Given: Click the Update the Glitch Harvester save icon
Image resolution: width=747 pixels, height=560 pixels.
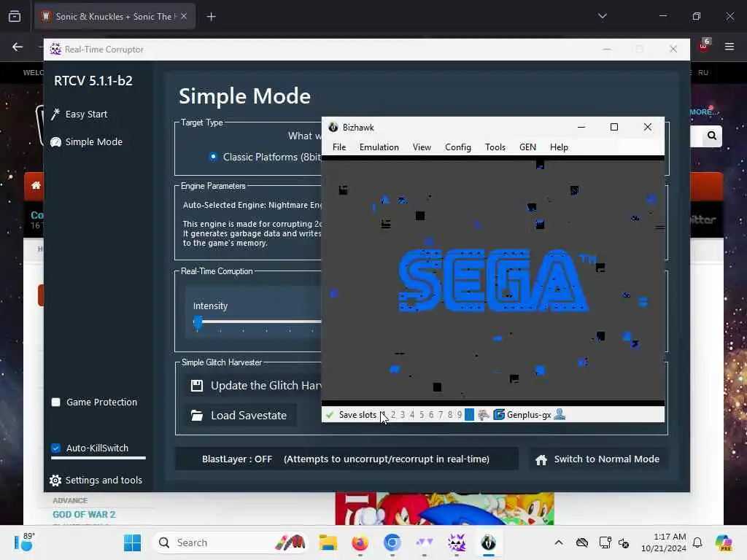Looking at the screenshot, I should point(197,385).
